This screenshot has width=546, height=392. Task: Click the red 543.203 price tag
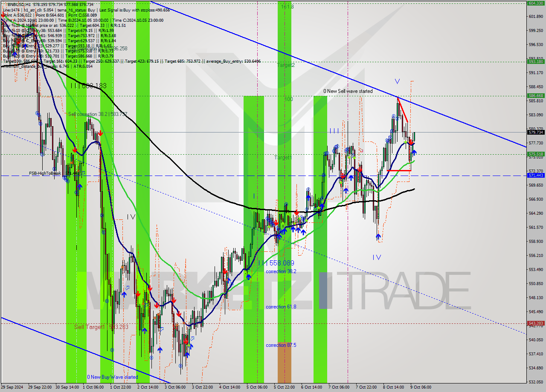536,323
